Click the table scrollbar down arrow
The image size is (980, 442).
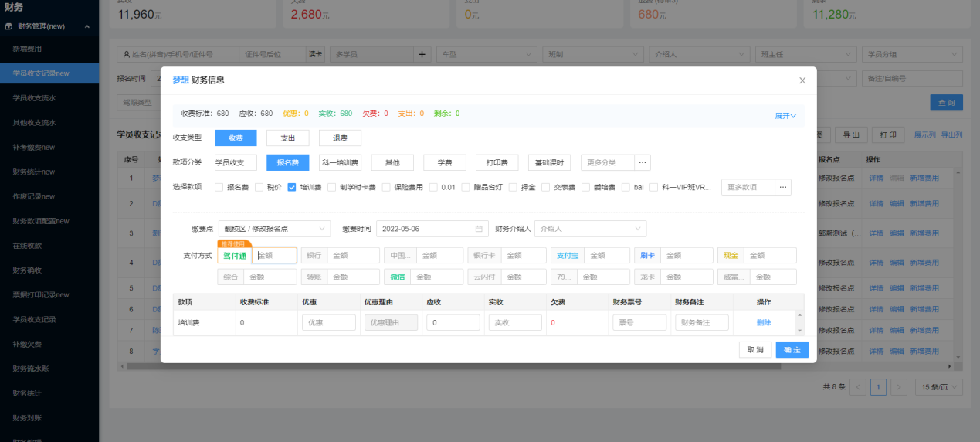(x=799, y=329)
